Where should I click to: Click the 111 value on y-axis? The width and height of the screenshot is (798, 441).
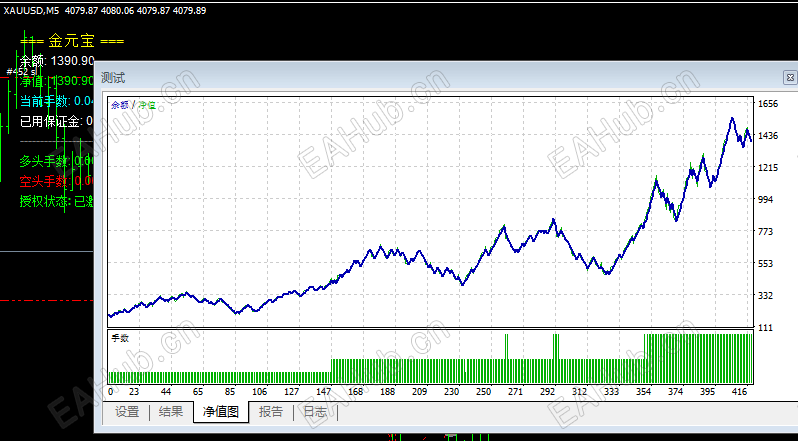(x=765, y=328)
